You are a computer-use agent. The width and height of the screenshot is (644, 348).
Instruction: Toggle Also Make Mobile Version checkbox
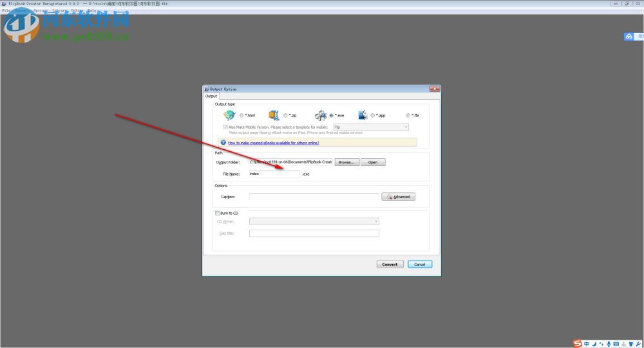click(x=225, y=127)
